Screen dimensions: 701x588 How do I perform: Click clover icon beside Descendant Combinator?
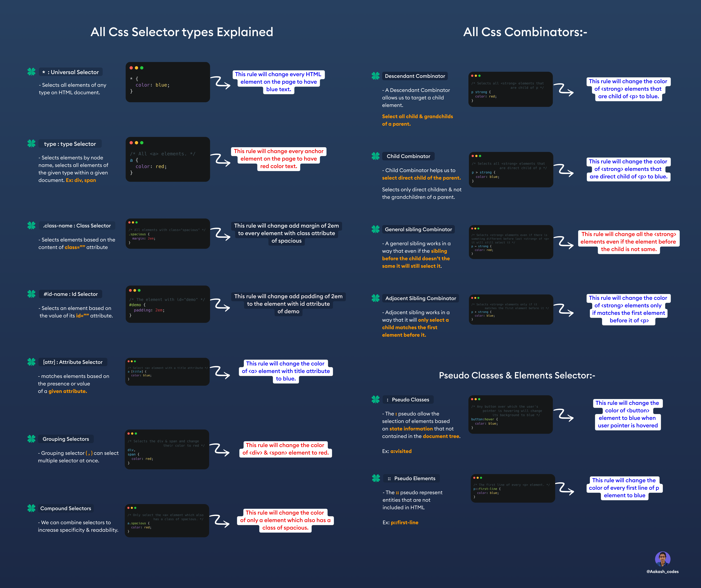(x=376, y=76)
